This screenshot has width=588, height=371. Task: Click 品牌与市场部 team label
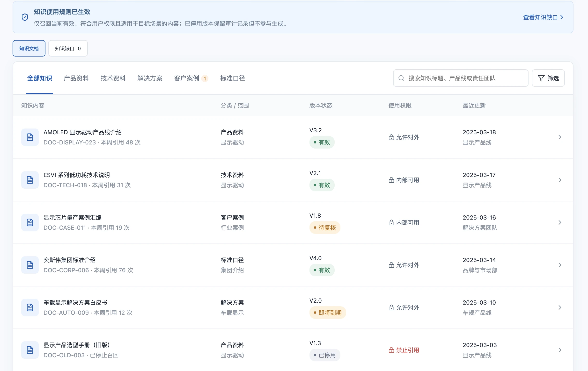coord(480,270)
